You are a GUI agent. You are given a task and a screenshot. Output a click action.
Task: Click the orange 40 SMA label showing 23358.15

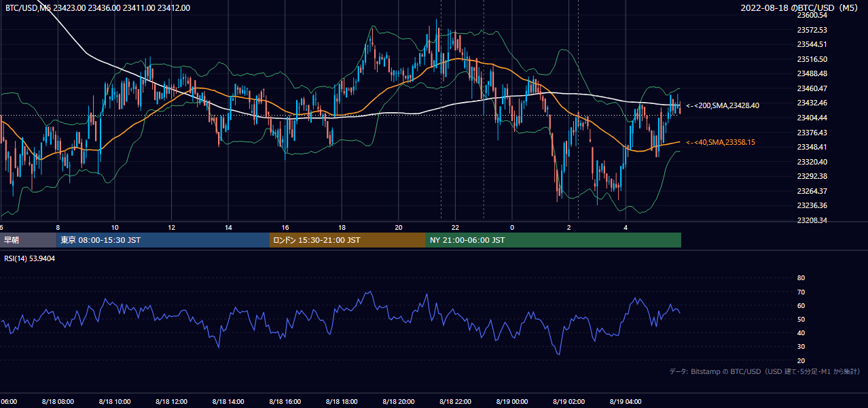click(x=721, y=142)
